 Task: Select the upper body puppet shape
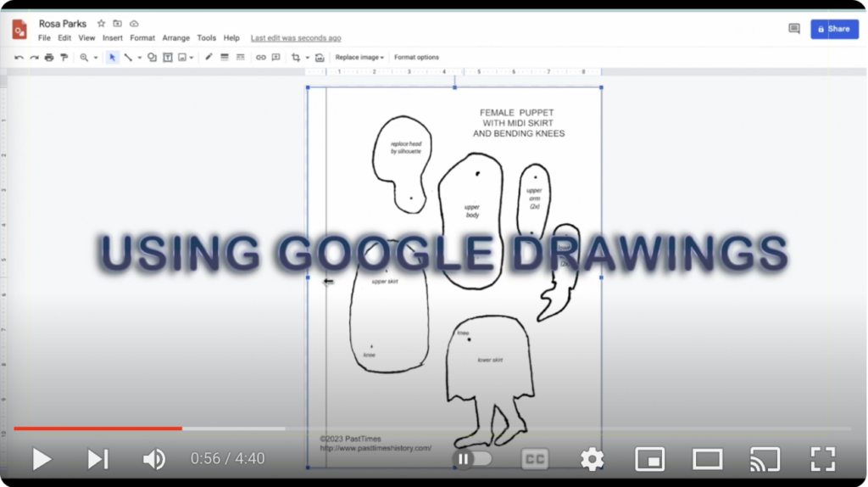471,221
